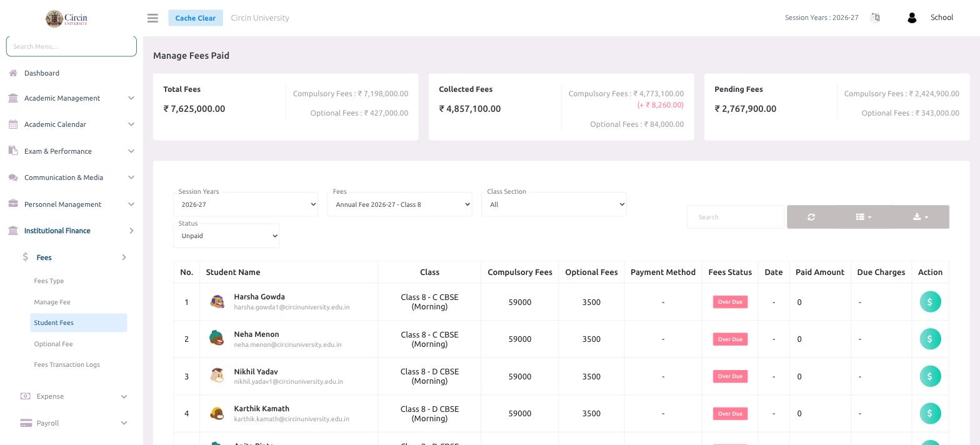The image size is (980, 445).
Task: Click Session Years : 2026-27 header text
Action: click(821, 17)
